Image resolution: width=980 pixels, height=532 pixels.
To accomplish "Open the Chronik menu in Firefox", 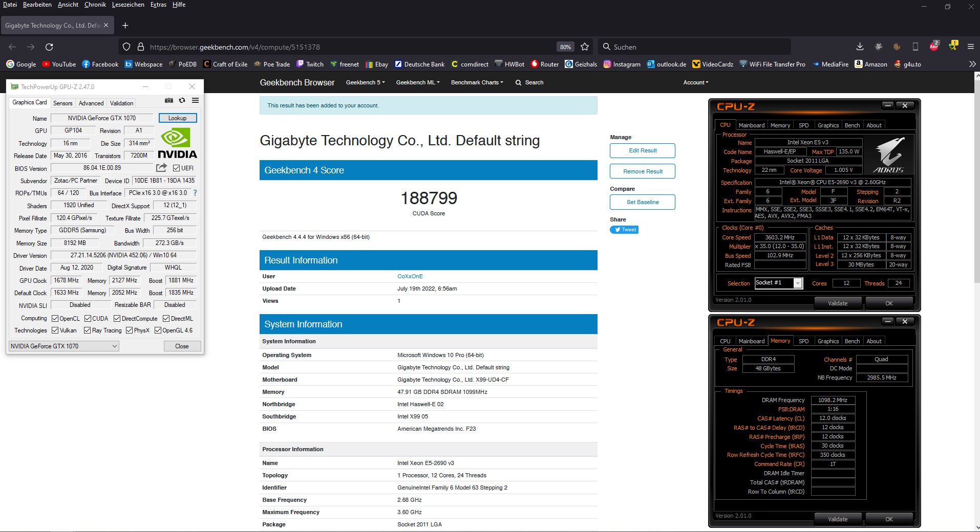I will 95,5.
